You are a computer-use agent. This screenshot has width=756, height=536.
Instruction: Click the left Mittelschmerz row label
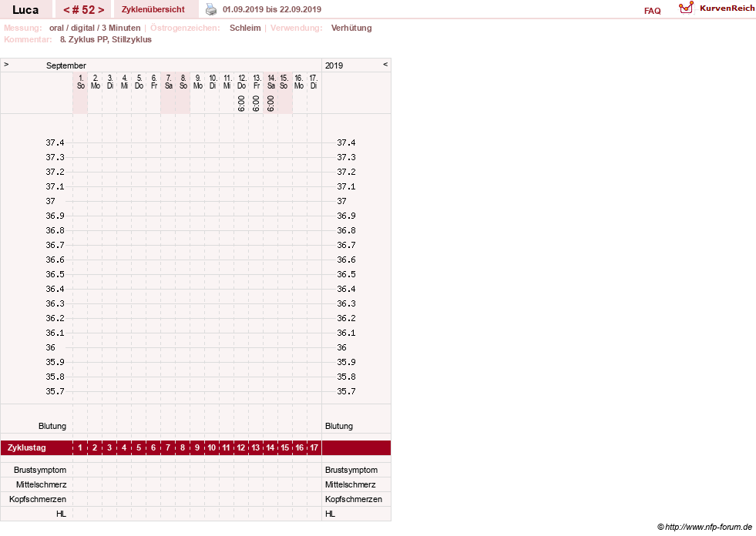pyautogui.click(x=41, y=484)
